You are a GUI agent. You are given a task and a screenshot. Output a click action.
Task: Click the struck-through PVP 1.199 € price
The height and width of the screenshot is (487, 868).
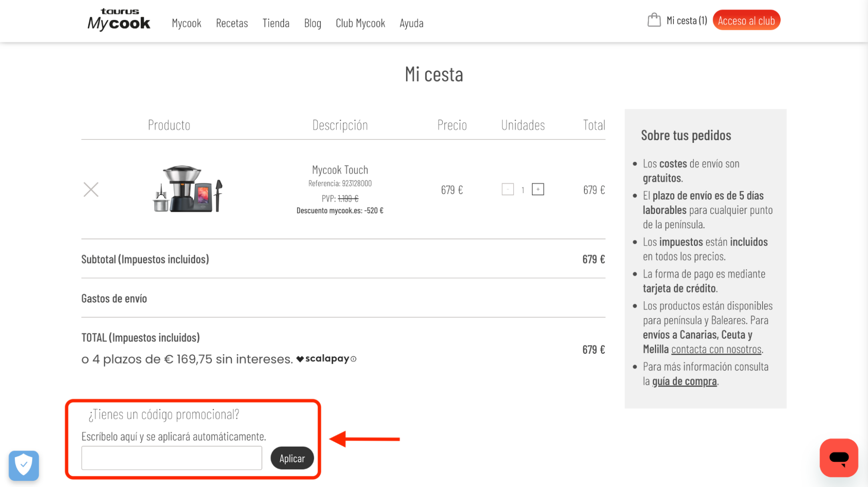coord(348,198)
